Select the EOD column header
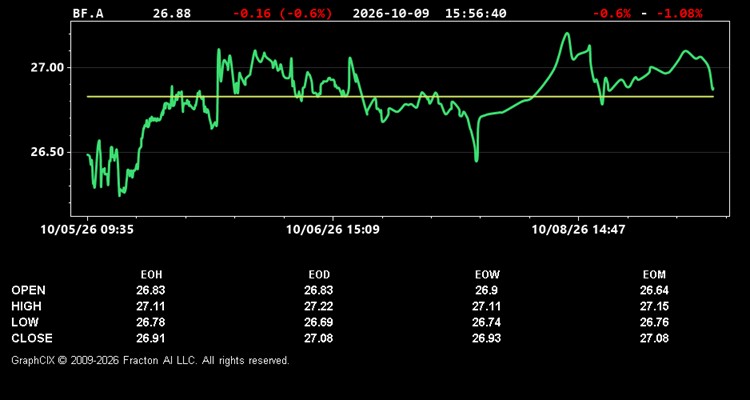Image resolution: width=750 pixels, height=400 pixels. [319, 275]
